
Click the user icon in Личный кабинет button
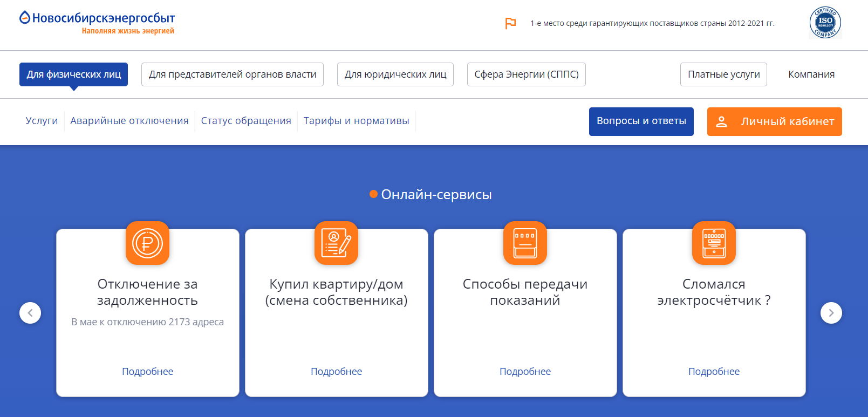click(721, 121)
